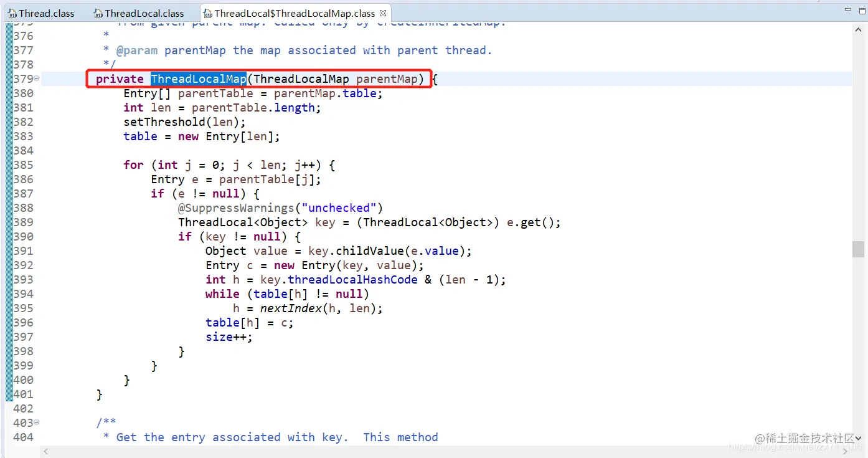Click 'nextIndex(h, len);' call
The height and width of the screenshot is (458, 868).
point(321,308)
